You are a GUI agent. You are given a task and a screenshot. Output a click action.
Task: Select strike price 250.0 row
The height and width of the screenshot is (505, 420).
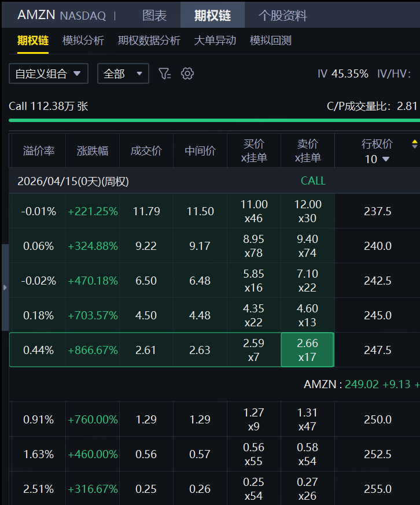pyautogui.click(x=378, y=419)
